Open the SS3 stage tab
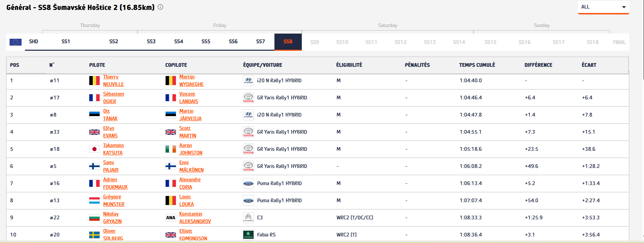This screenshot has width=644, height=243. pos(151,41)
